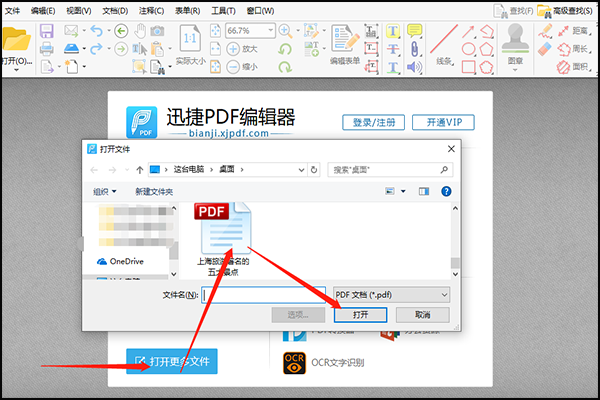Viewport: 600px width, 400px height.
Task: Click the 文件名(N) filename input field
Action: [264, 295]
